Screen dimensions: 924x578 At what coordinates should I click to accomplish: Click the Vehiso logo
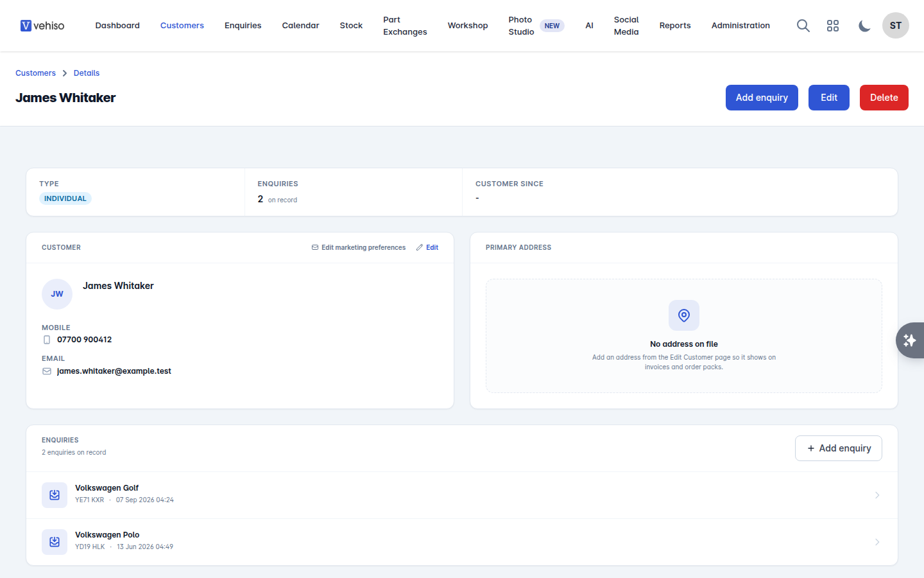42,26
